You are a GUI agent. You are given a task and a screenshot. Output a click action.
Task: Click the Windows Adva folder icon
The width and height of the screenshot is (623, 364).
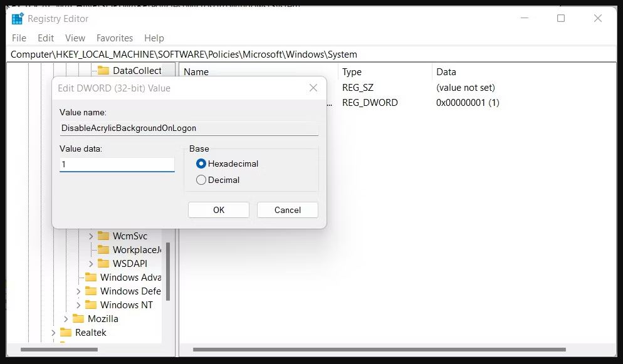coord(91,277)
